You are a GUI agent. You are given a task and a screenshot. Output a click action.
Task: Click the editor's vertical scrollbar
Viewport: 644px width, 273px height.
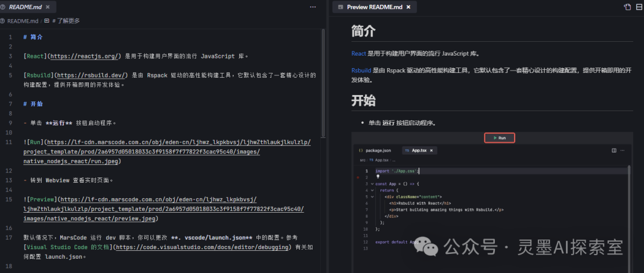point(323,84)
